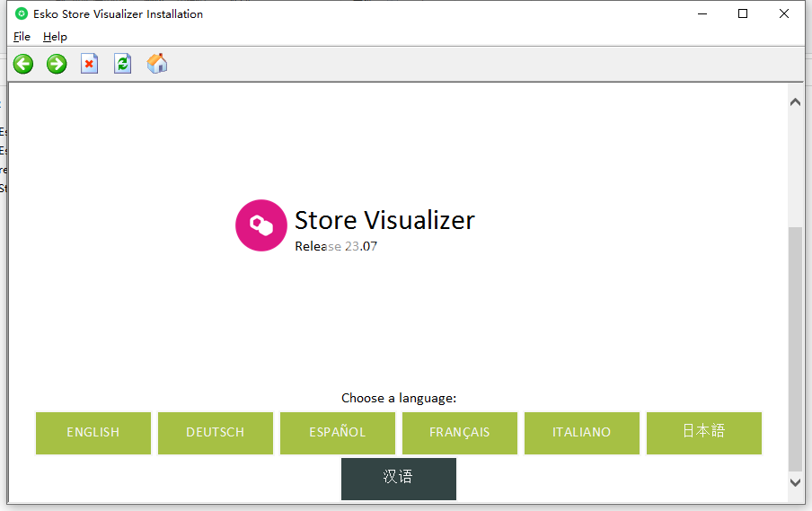
Task: Click the 'Choose a language:' label
Action: [x=399, y=398]
